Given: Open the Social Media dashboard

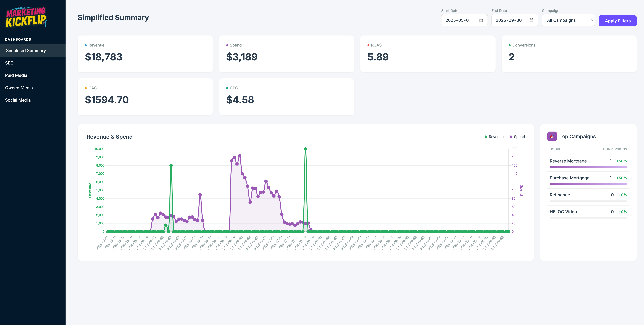Looking at the screenshot, I should pyautogui.click(x=18, y=100).
